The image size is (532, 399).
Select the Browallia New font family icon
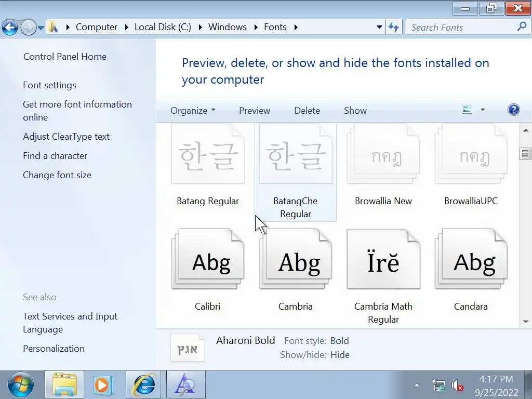pyautogui.click(x=383, y=154)
